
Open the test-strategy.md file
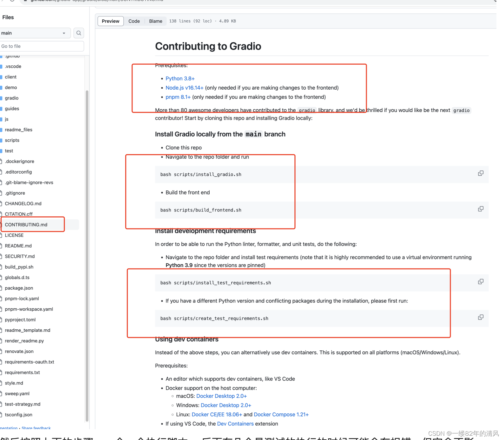click(23, 404)
